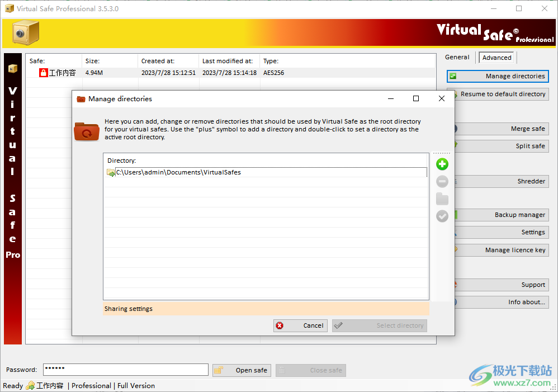Close the Manage directories dialog
This screenshot has height=392, width=558.
pos(442,98)
